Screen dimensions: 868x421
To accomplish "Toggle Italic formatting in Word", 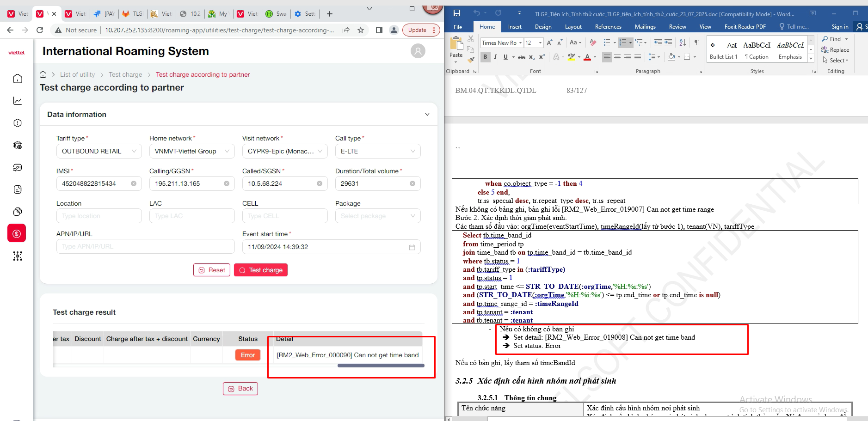I will click(x=495, y=57).
